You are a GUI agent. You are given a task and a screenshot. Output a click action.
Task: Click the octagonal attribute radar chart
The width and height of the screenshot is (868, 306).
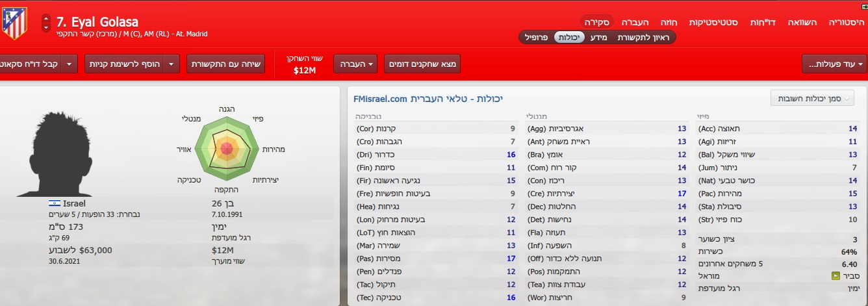pyautogui.click(x=226, y=149)
